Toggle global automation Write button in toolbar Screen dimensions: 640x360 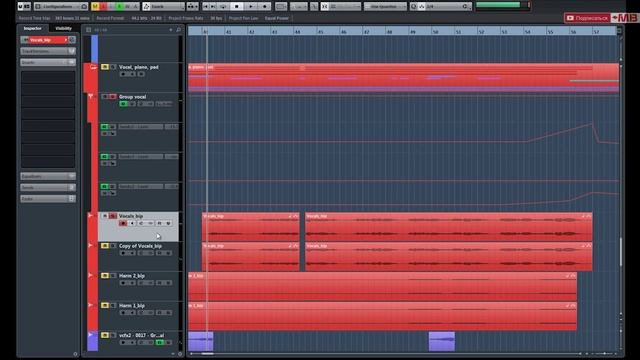coord(128,6)
